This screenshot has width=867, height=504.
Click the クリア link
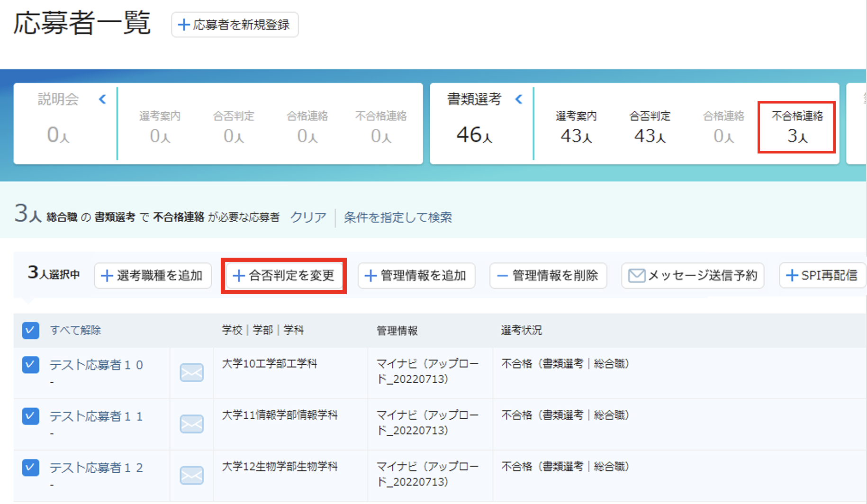click(x=308, y=217)
